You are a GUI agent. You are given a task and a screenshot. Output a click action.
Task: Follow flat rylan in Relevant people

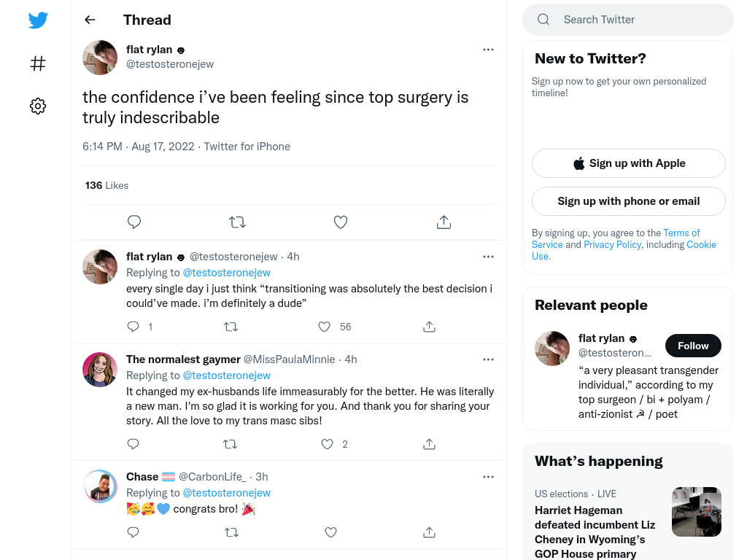pyautogui.click(x=693, y=346)
